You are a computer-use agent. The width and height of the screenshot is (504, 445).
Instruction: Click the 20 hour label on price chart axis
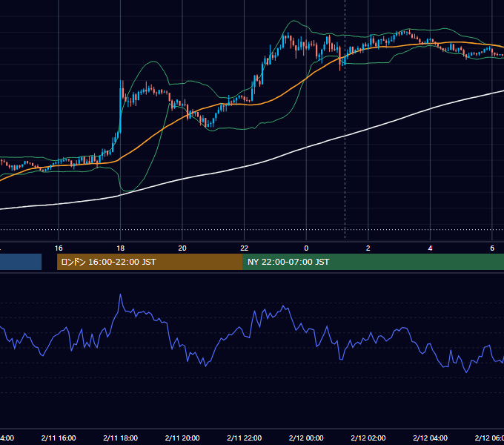point(182,248)
